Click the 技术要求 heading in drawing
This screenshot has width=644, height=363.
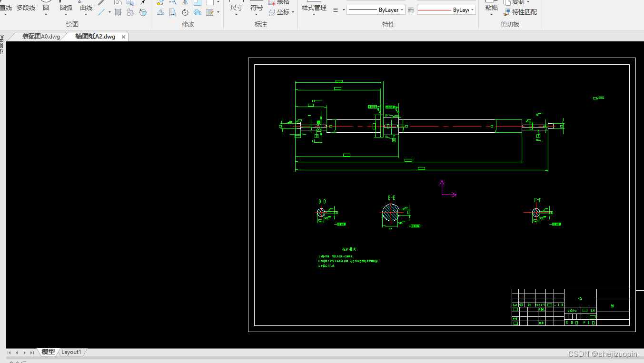click(x=349, y=249)
